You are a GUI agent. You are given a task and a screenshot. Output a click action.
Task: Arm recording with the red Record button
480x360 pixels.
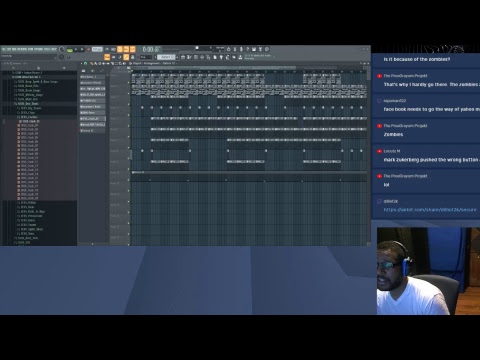tap(89, 49)
